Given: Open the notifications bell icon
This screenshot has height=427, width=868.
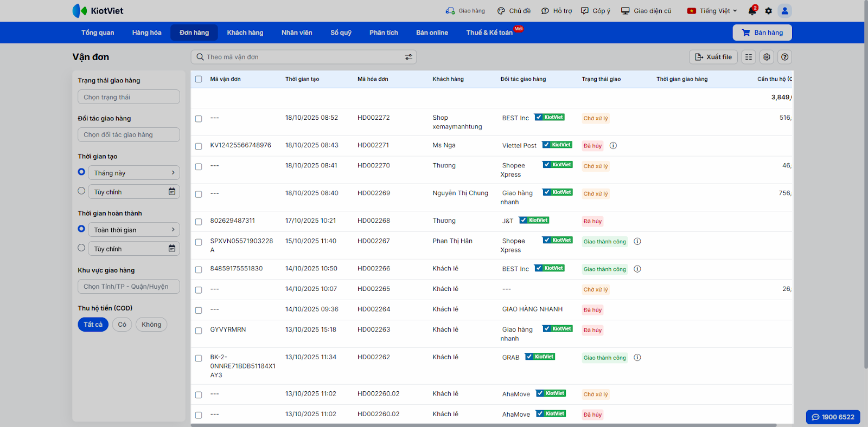Looking at the screenshot, I should [x=752, y=11].
